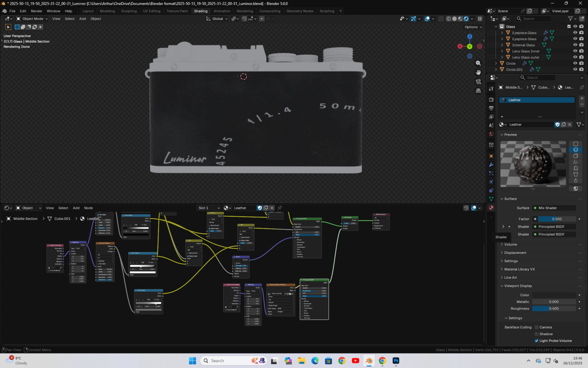Switch to orthographic view using the grid icon
The height and width of the screenshot is (368, 588).
click(x=478, y=91)
